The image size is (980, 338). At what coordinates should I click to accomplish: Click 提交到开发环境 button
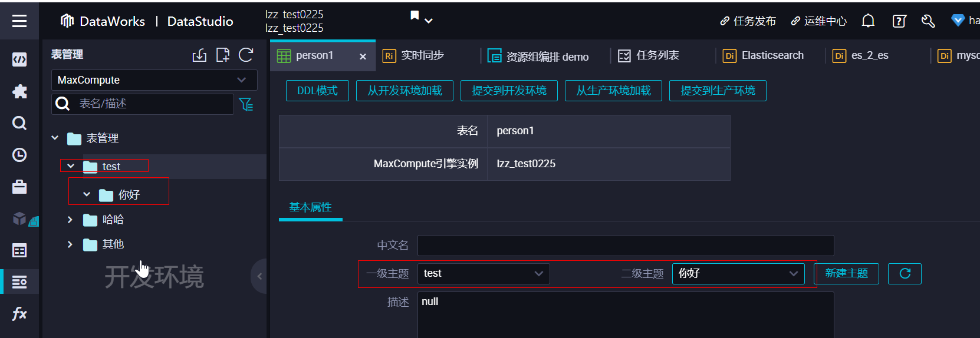point(509,91)
